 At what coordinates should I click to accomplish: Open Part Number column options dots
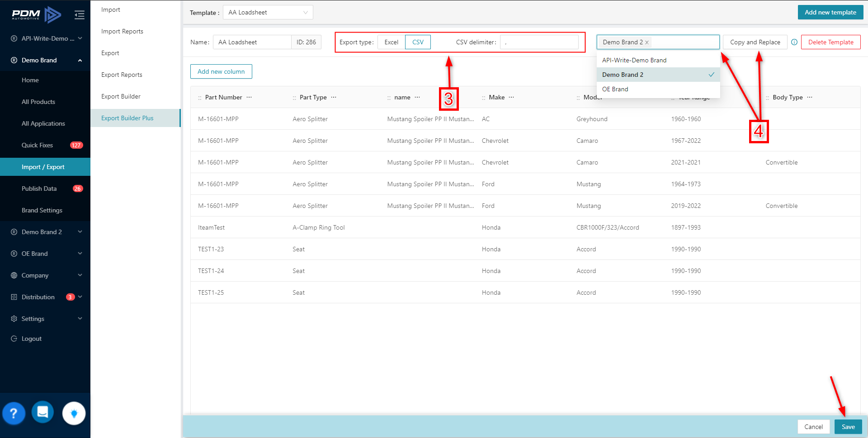tap(249, 97)
